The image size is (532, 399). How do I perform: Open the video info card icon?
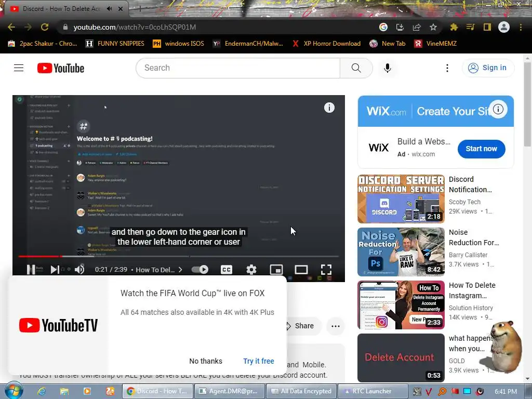329,108
